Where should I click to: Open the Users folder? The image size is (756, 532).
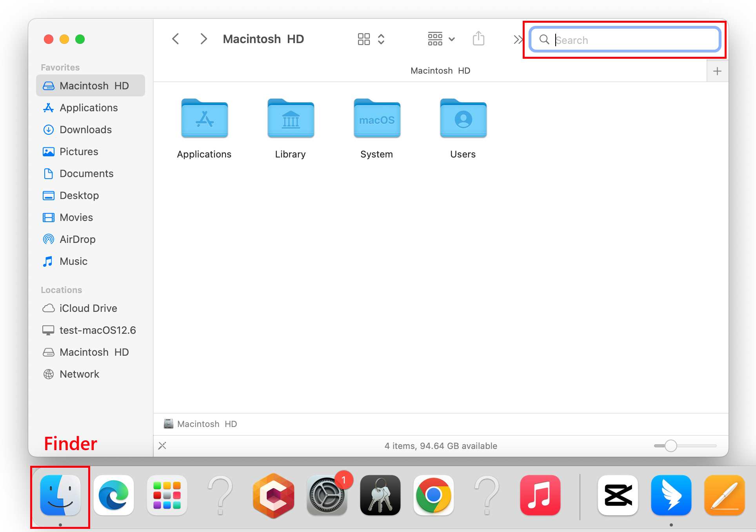(x=463, y=119)
